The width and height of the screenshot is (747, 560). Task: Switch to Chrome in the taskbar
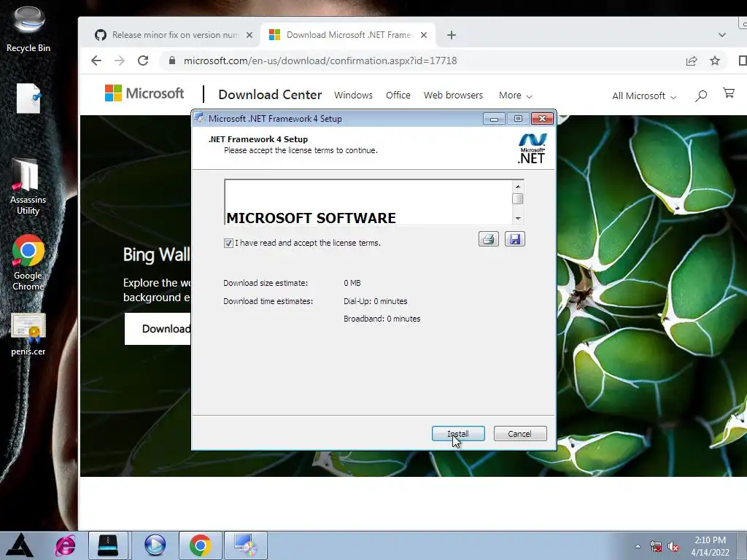coord(201,545)
